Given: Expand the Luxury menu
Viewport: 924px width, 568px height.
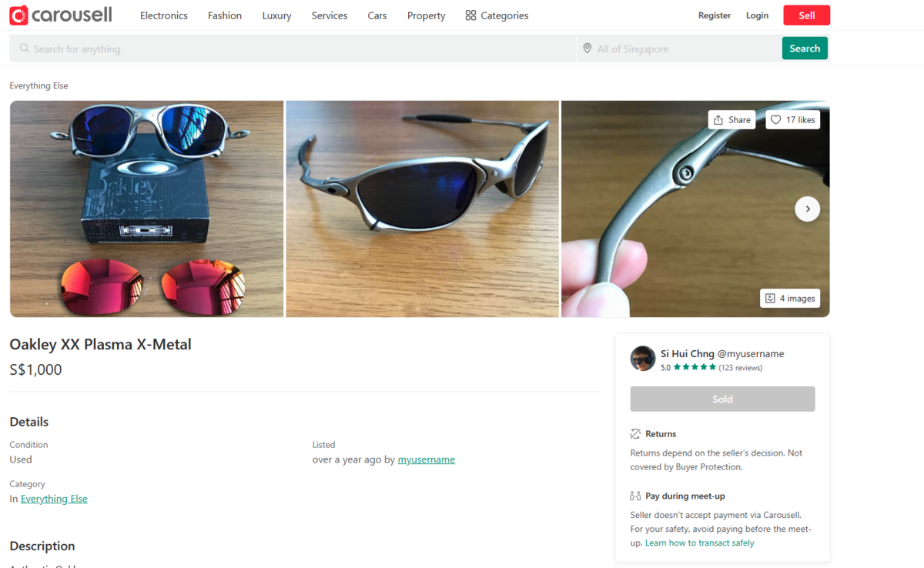Looking at the screenshot, I should [276, 15].
